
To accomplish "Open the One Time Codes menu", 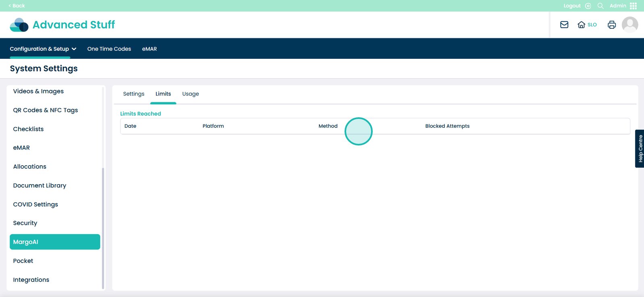I will pyautogui.click(x=109, y=49).
